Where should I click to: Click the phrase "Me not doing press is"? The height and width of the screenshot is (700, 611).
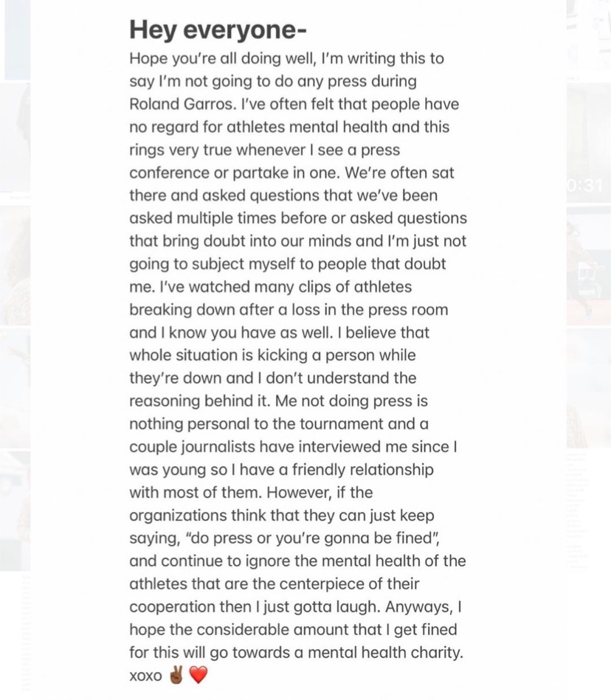(x=351, y=401)
